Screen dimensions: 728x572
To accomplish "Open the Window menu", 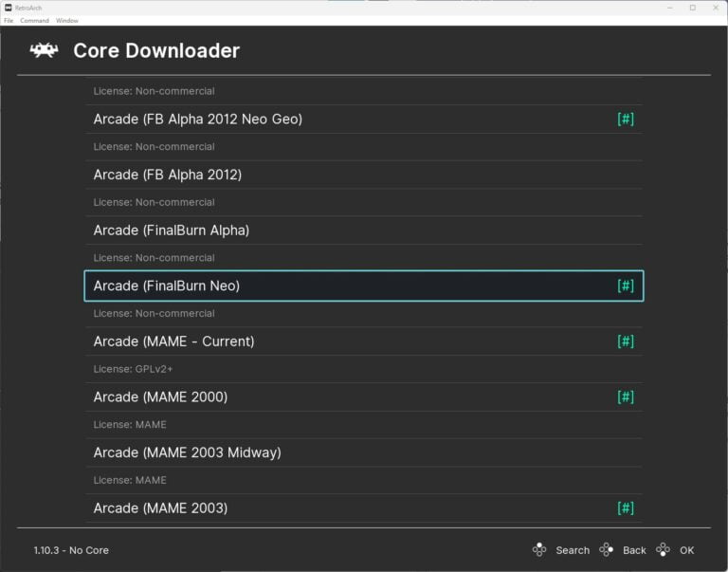I will coord(67,20).
